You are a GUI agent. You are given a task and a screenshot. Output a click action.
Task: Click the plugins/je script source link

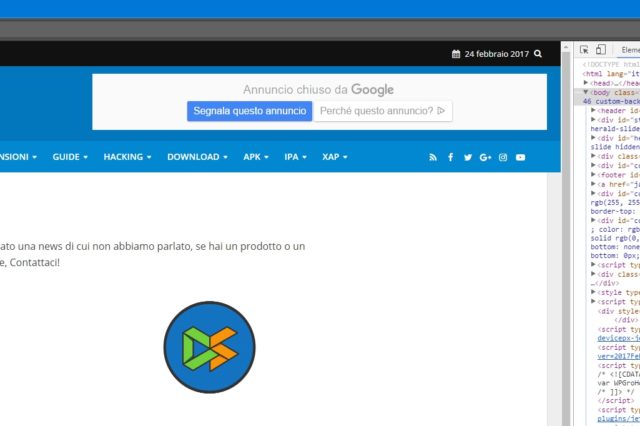coord(618,419)
